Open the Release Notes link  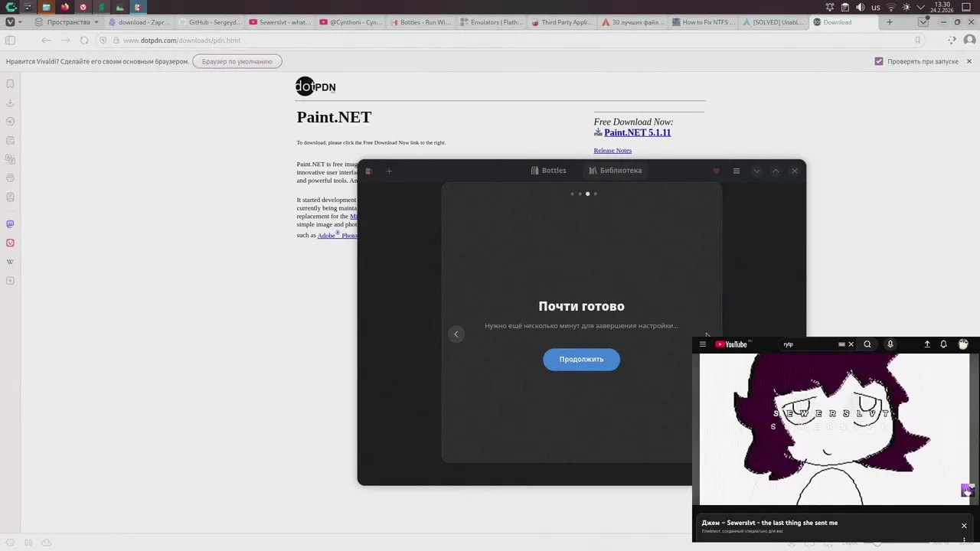tap(612, 150)
